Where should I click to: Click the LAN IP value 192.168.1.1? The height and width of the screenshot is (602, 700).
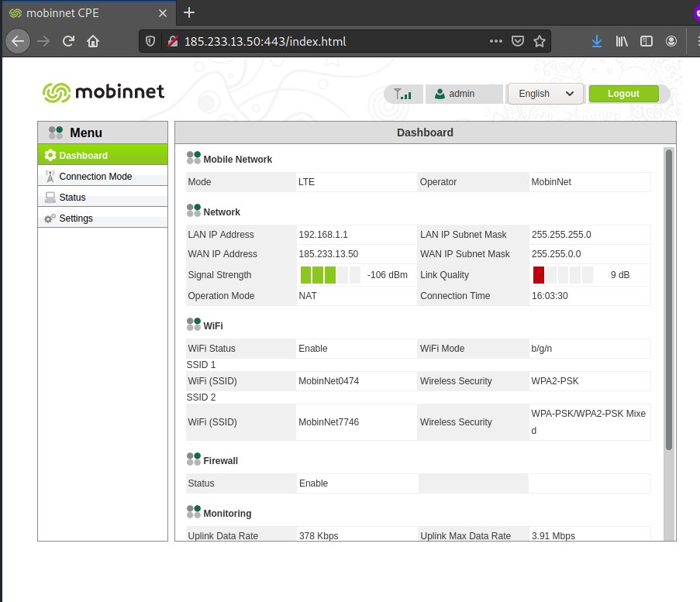tap(322, 235)
